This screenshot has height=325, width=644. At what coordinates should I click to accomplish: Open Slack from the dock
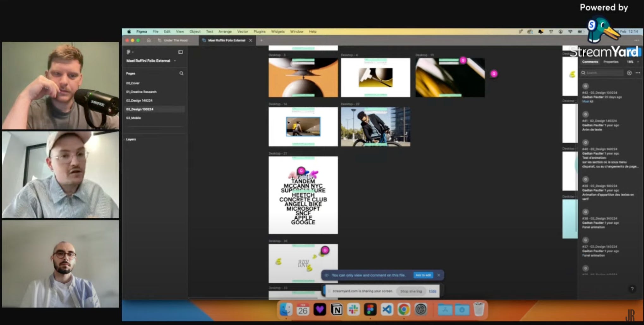coord(353,310)
